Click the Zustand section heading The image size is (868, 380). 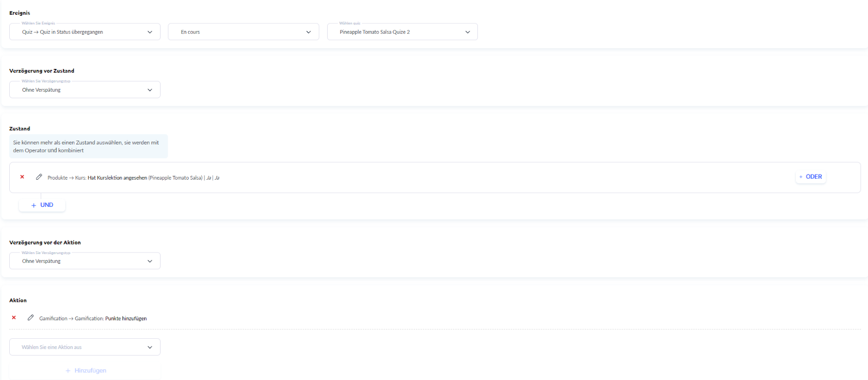20,129
